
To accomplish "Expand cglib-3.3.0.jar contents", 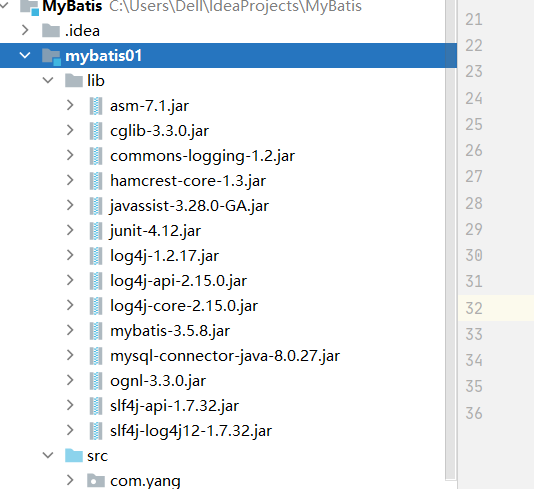I will [70, 130].
